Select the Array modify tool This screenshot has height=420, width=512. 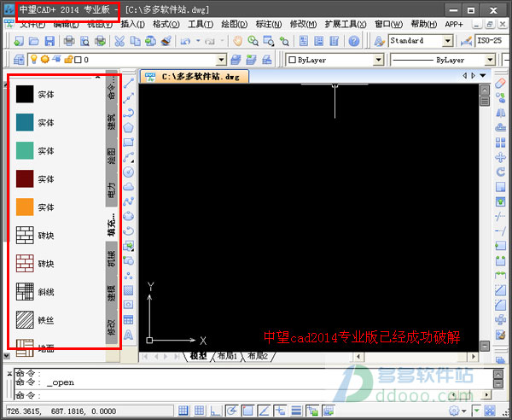[500, 143]
